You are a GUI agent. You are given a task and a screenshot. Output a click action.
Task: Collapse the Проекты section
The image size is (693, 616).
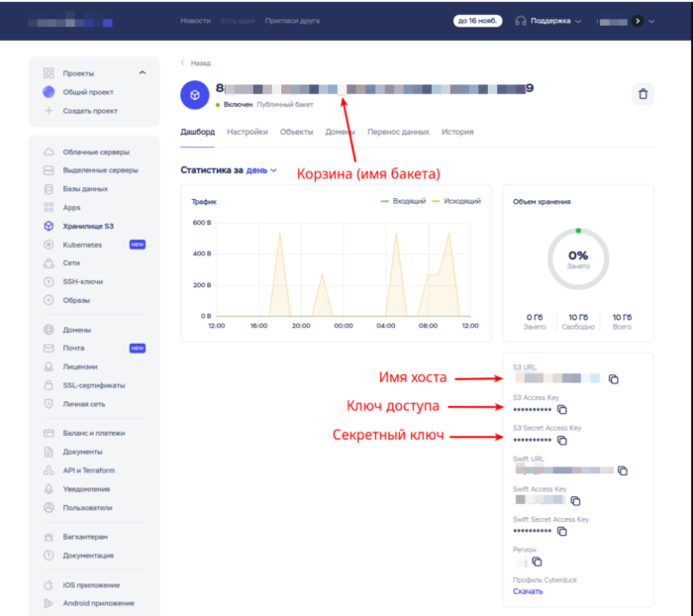click(x=143, y=73)
